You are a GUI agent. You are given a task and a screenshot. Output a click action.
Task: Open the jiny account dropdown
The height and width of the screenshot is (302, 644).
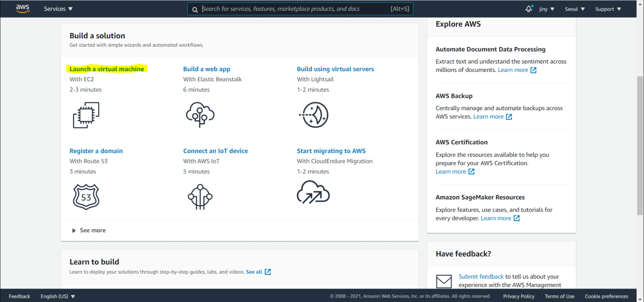tap(546, 9)
